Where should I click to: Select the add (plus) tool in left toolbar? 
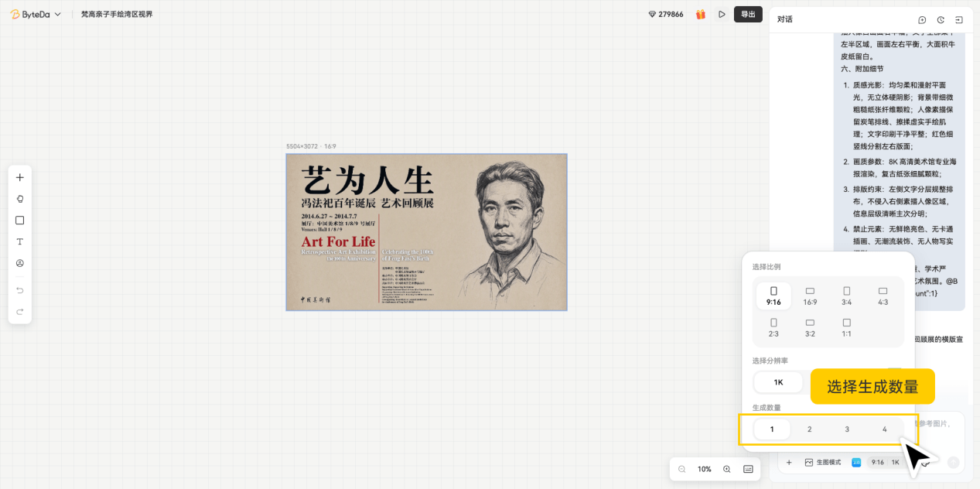(x=20, y=177)
